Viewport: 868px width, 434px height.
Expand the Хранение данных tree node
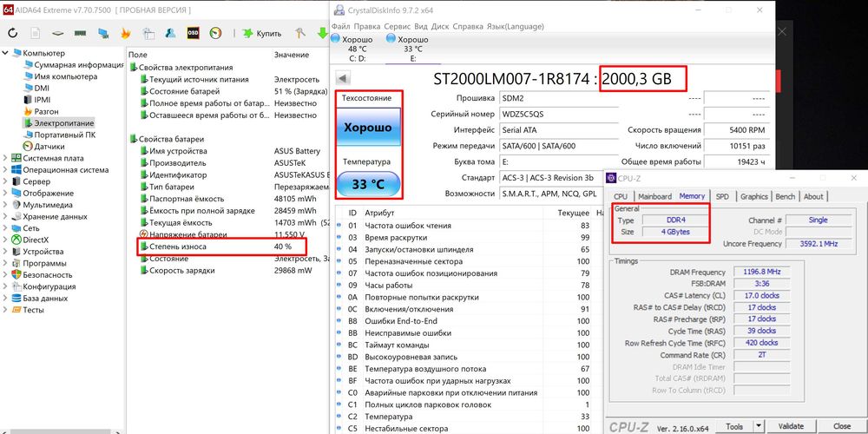[5, 216]
